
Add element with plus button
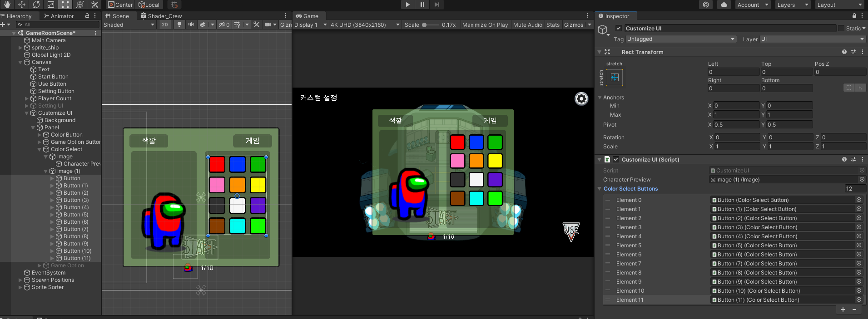(x=843, y=309)
